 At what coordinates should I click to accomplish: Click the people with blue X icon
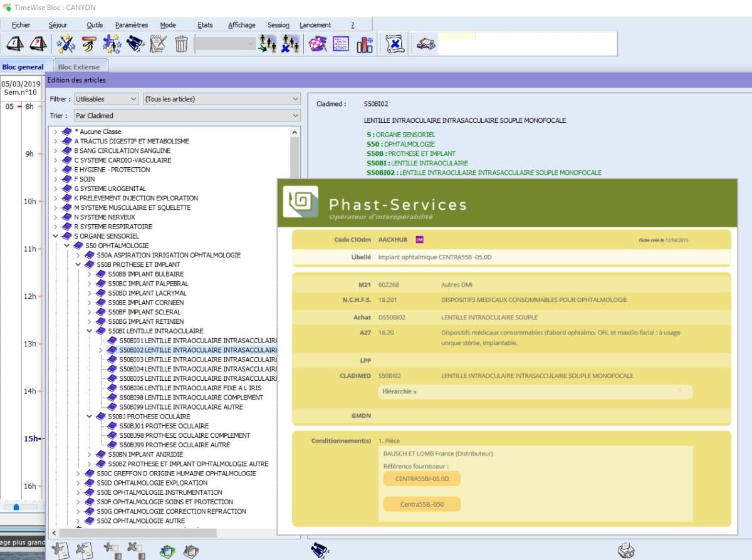pos(290,44)
